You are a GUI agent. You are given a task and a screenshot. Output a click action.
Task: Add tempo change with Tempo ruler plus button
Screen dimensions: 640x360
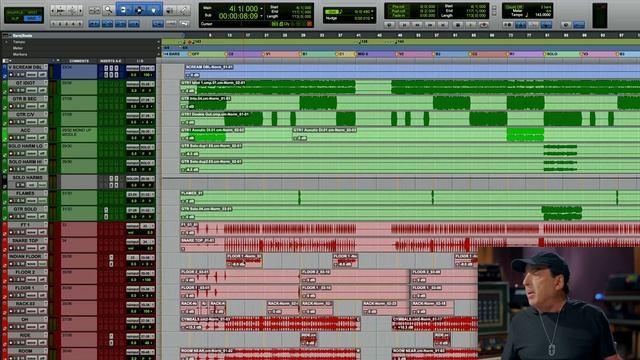158,42
